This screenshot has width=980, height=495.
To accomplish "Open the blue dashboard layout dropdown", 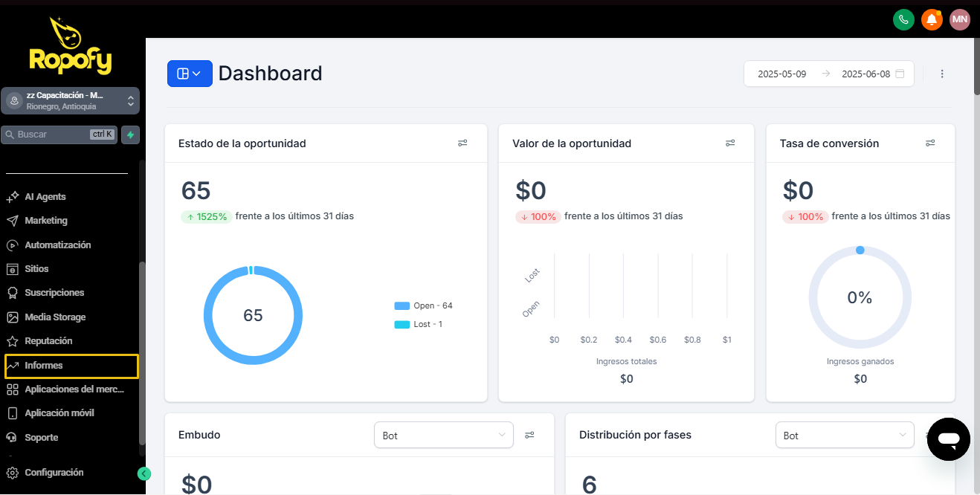I will coord(190,74).
